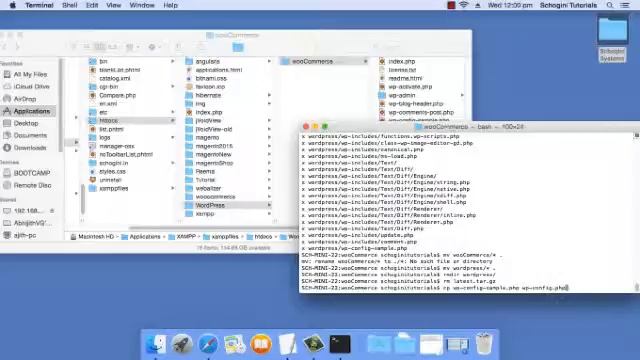Open iBooks orange icon in Dock
Image resolution: width=640 pixels, height=360 pixels.
[261, 344]
